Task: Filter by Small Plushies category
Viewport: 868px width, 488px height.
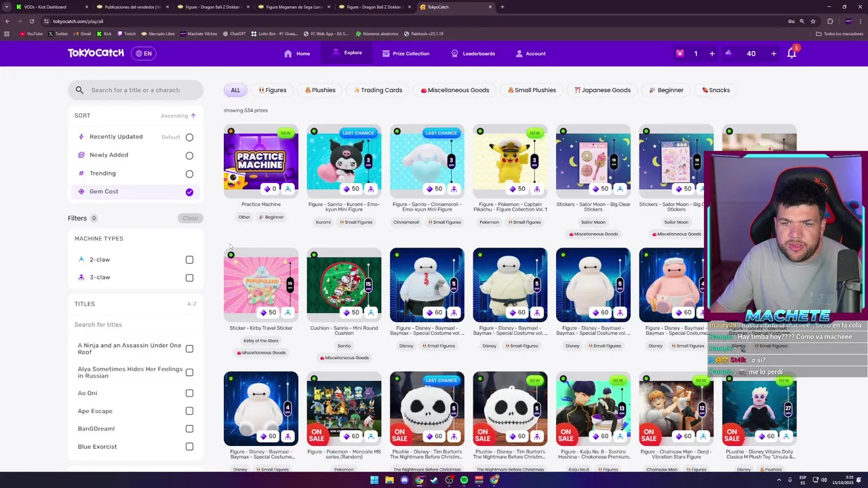Action: 532,90
